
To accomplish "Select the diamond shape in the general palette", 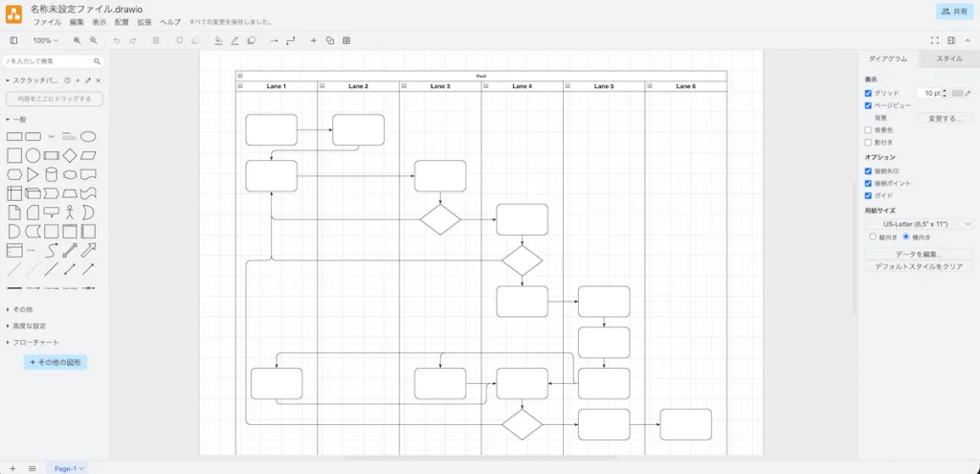I will 70,155.
